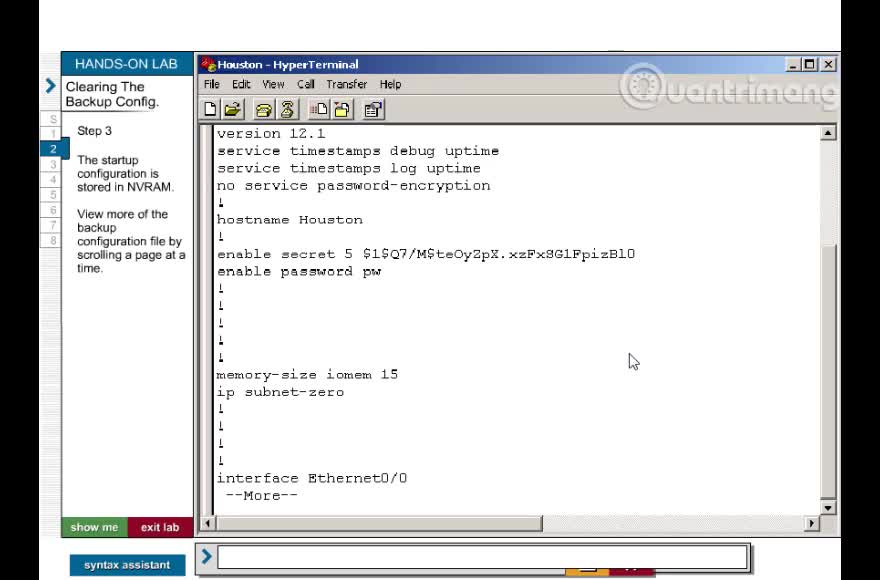The width and height of the screenshot is (880, 580).
Task: Click the blue chevron beside the command input
Action: (x=206, y=556)
